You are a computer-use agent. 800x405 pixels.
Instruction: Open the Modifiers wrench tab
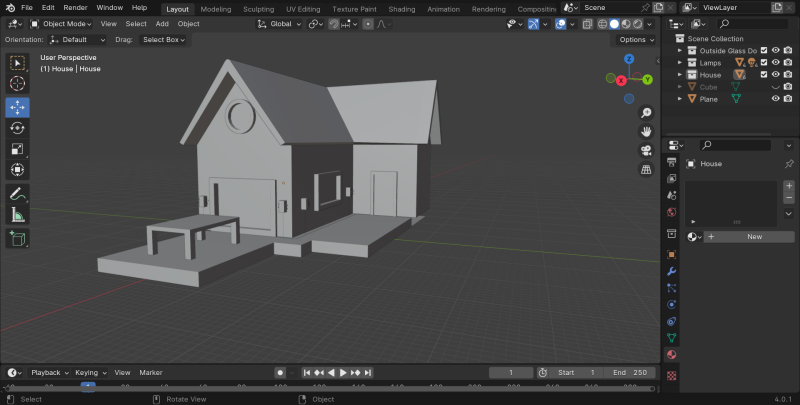tap(671, 271)
